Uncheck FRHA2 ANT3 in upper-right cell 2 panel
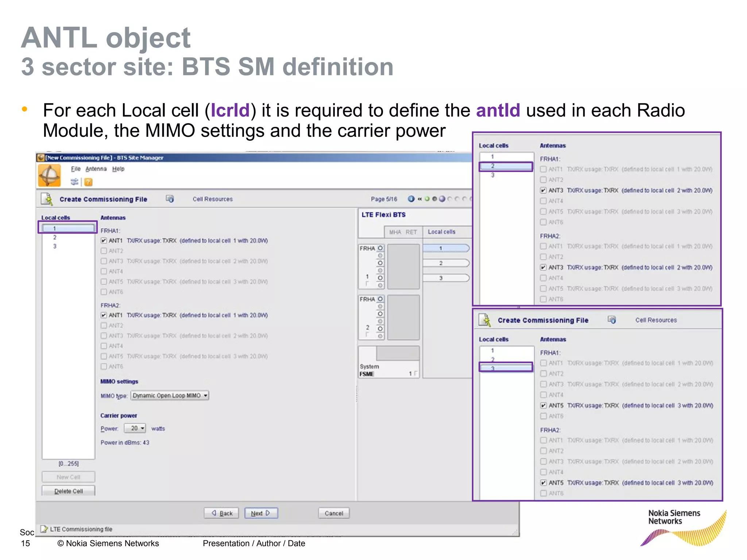This screenshot has height=560, width=747. pos(543,267)
